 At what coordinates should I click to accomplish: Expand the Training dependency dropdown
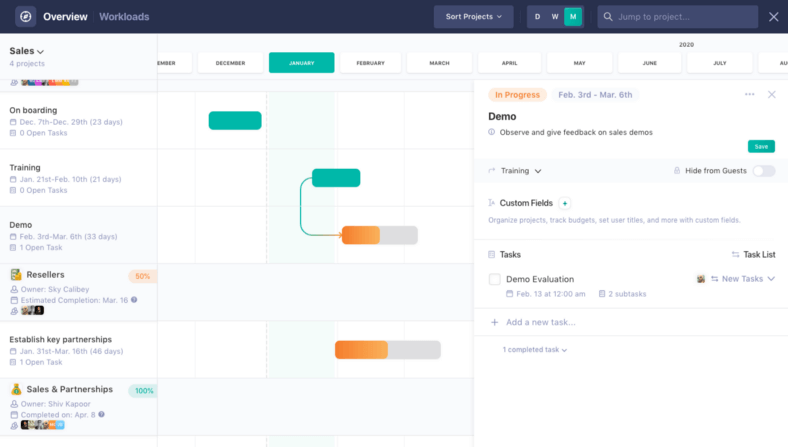pos(521,171)
